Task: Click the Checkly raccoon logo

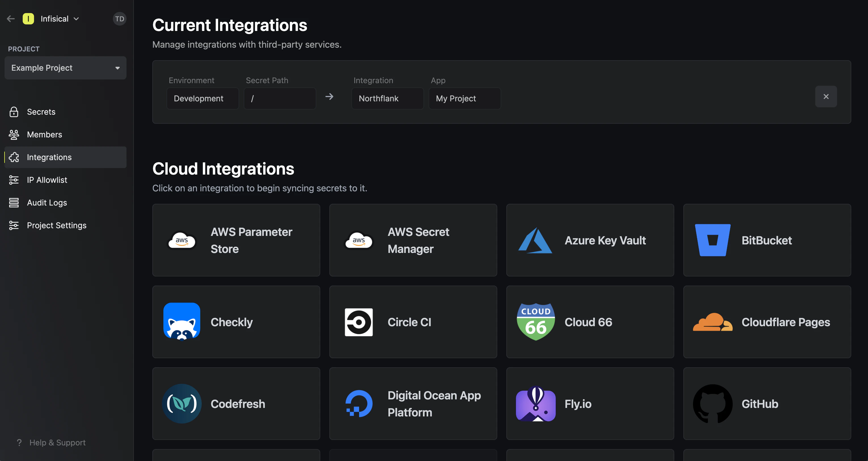Action: point(182,322)
